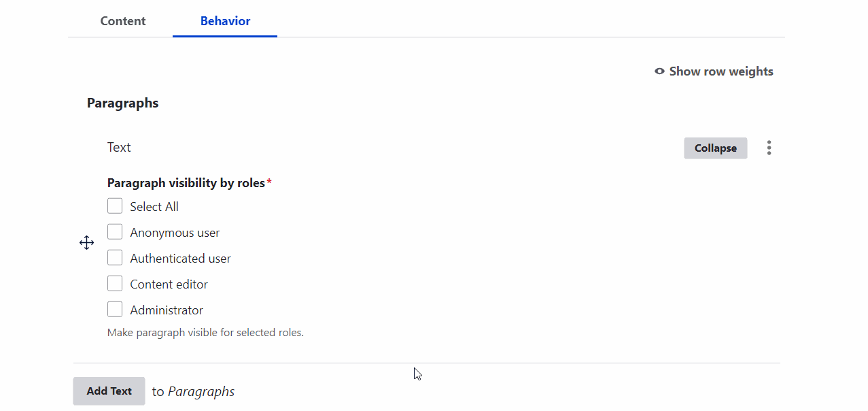This screenshot has width=868, height=411.
Task: Click the eye icon beside Show row weights
Action: [x=658, y=71]
